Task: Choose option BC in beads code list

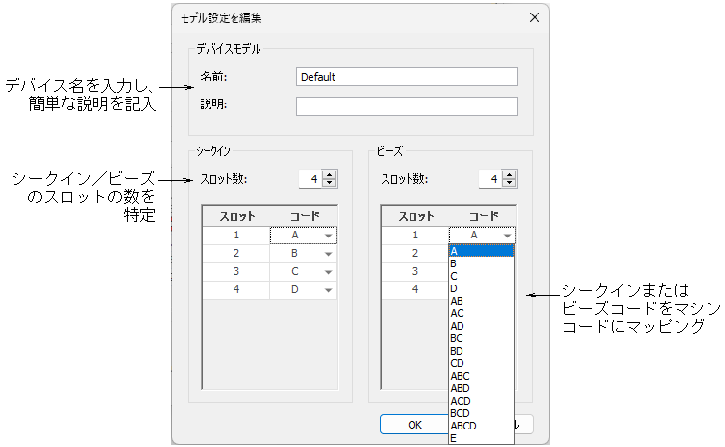Action: coord(481,338)
